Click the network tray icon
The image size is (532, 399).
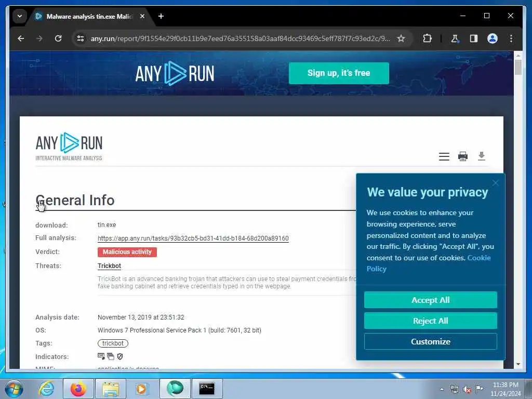point(454,389)
